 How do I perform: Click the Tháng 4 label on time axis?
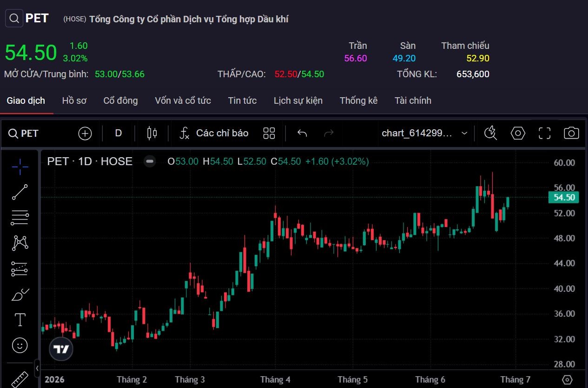pos(275,380)
